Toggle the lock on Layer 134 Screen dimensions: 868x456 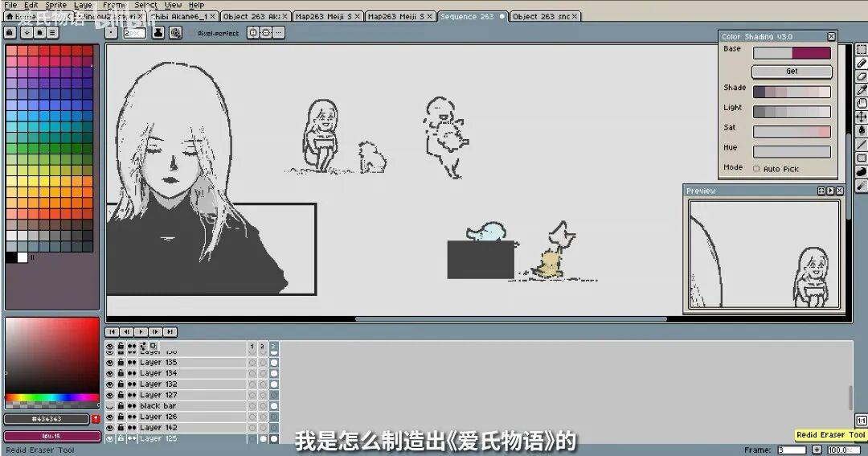click(121, 373)
